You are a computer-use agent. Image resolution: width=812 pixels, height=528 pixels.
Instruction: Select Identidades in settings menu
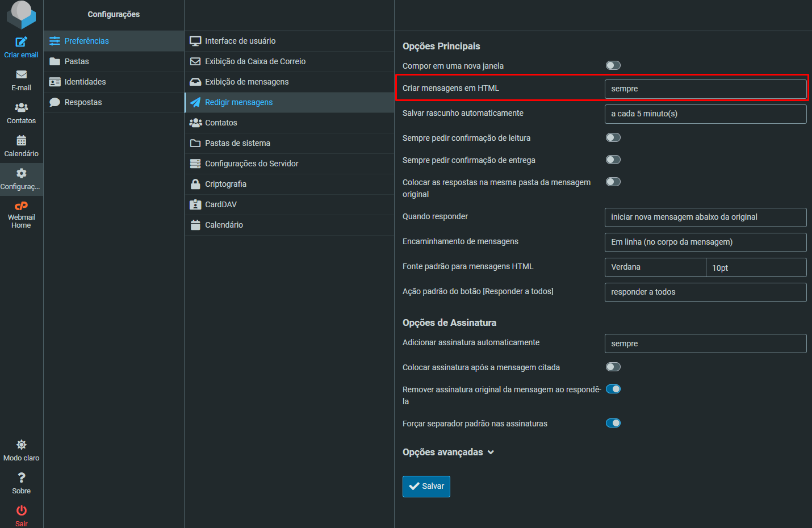85,82
